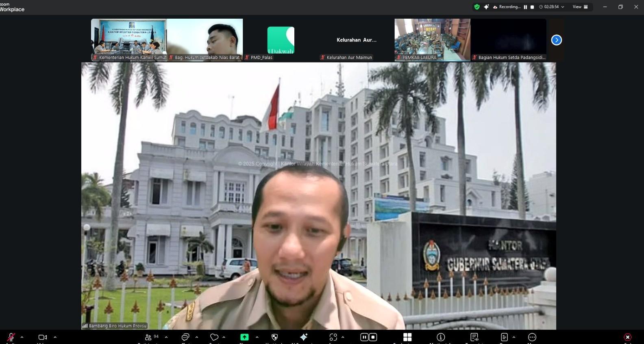Screen dimensions: 644x344
Task: Click the End meeting button
Action: (x=628, y=337)
